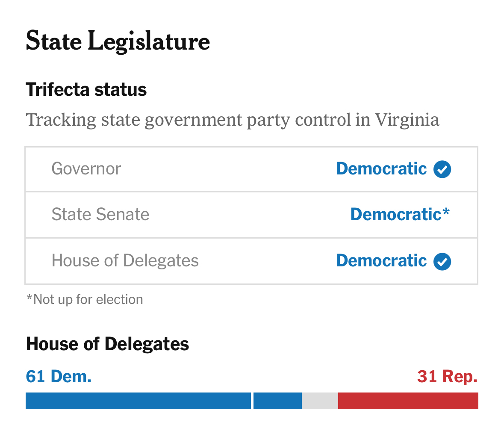Click the "State Senate" row label

click(x=100, y=215)
